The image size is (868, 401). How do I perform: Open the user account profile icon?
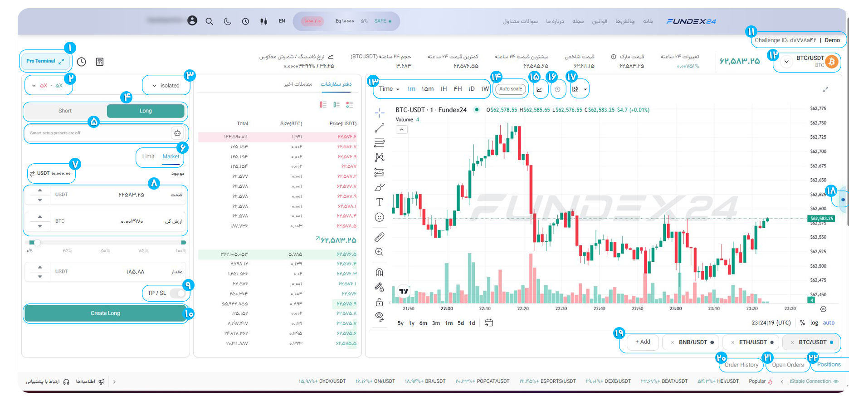[192, 21]
